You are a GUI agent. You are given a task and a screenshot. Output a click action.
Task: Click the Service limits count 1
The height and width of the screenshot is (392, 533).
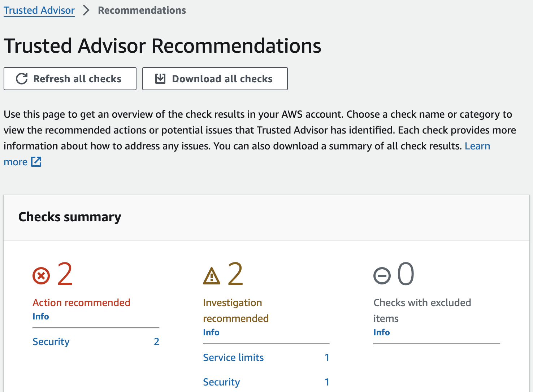tap(327, 358)
